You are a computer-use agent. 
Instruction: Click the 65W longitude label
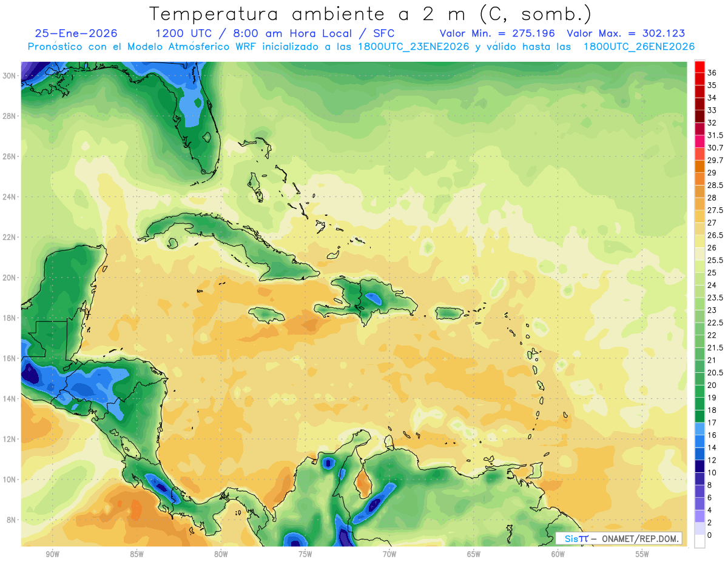point(474,554)
